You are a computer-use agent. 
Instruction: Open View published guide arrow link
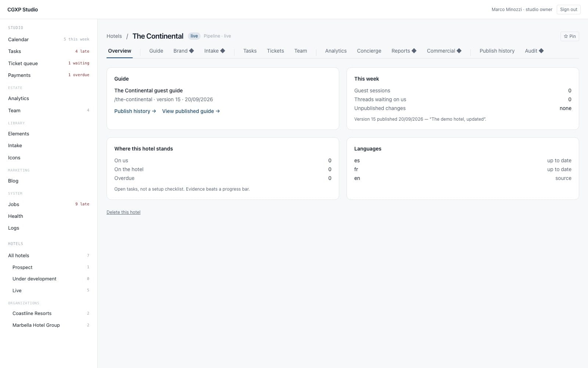pos(191,111)
